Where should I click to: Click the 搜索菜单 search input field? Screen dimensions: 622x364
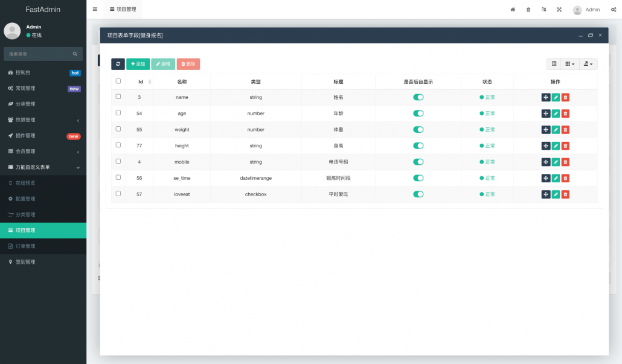pos(39,54)
